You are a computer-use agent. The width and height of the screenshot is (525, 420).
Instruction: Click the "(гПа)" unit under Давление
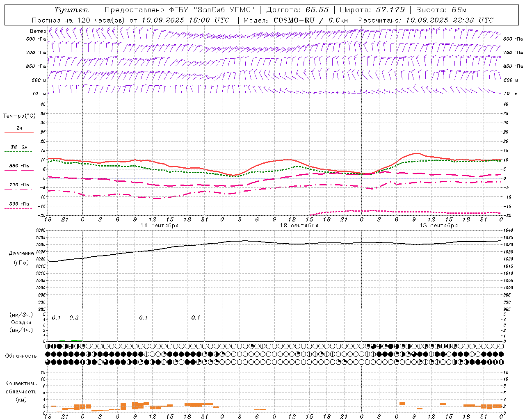tap(21, 262)
